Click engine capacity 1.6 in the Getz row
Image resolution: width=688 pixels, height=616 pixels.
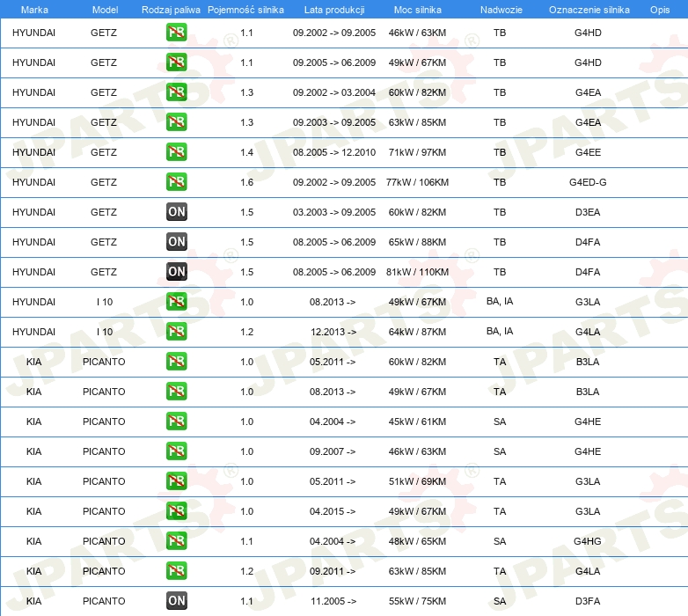coord(246,182)
